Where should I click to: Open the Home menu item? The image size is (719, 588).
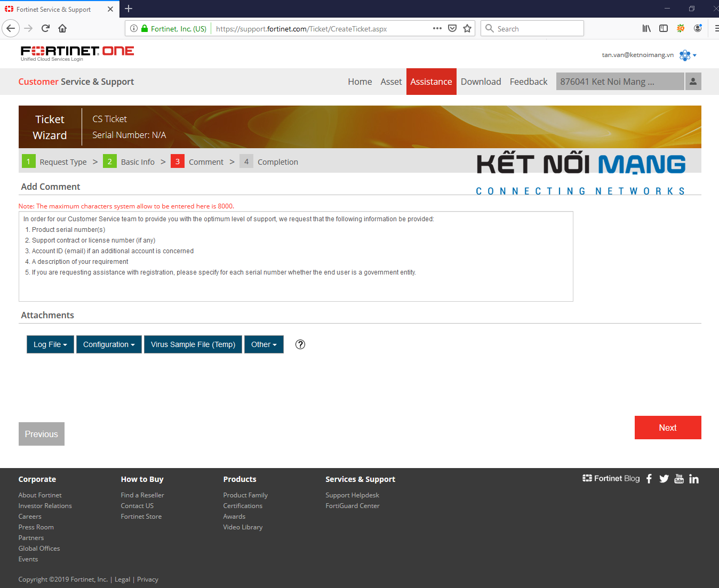(x=360, y=82)
